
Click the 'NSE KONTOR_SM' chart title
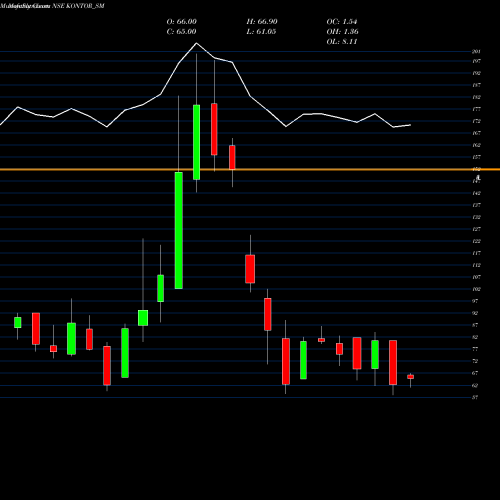point(78,6)
